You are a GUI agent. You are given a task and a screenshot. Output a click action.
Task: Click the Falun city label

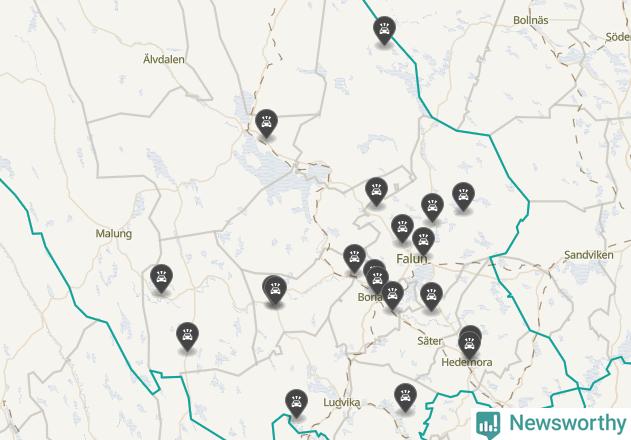click(411, 259)
